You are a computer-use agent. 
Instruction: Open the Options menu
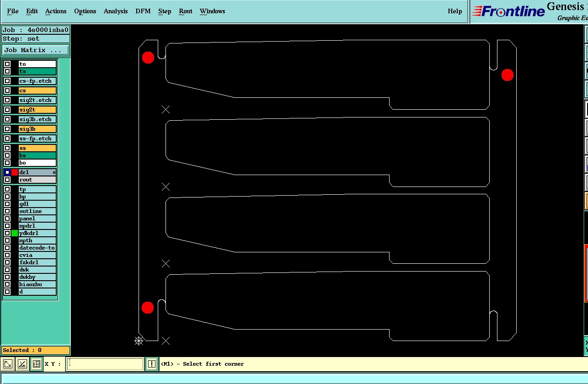85,11
